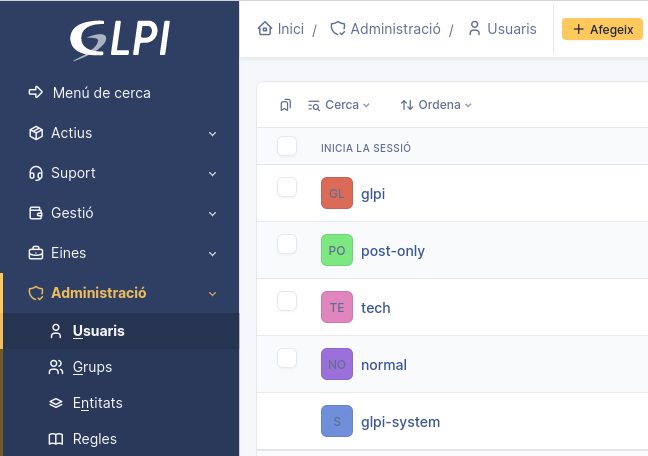Expand the Actius menu chevron
The width and height of the screenshot is (648, 456).
click(212, 134)
